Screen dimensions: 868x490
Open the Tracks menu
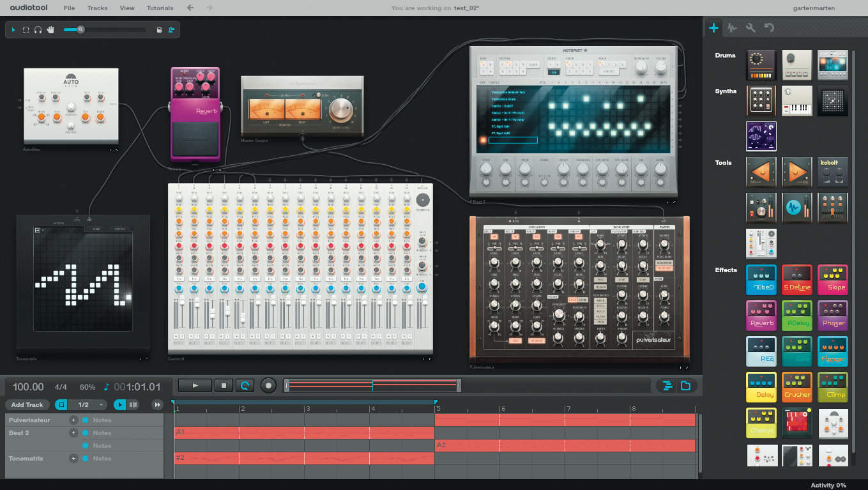tap(97, 8)
